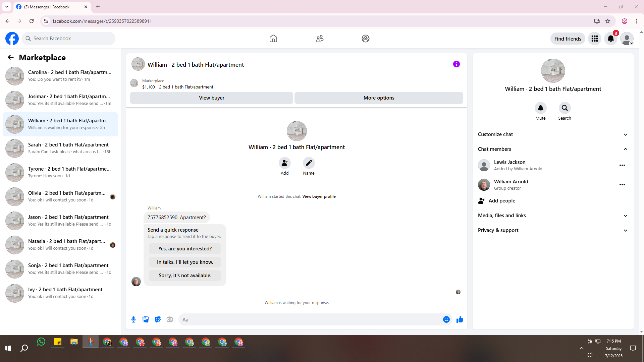Open the Facebook apps menu grid
The height and width of the screenshot is (362, 644).
pyautogui.click(x=594, y=39)
